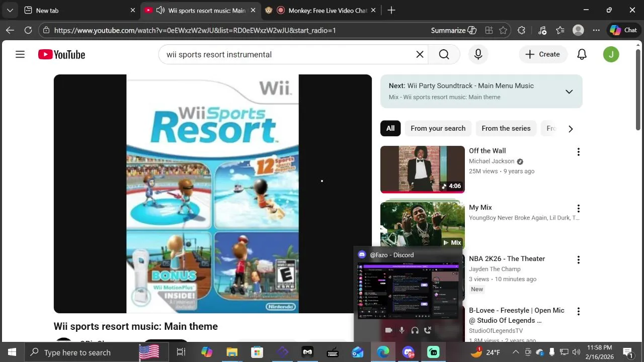The width and height of the screenshot is (644, 362).
Task: Mute the Wii sports resort tab audio
Action: click(x=160, y=10)
